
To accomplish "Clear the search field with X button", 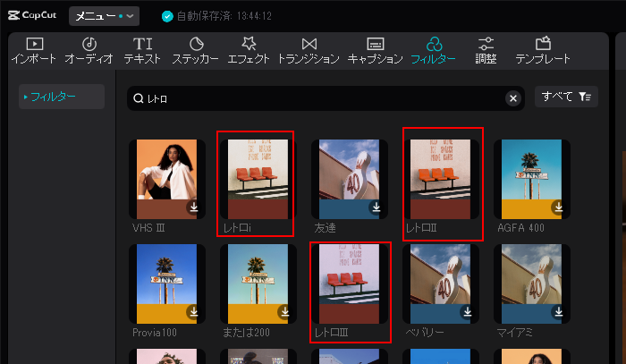I will tap(513, 98).
